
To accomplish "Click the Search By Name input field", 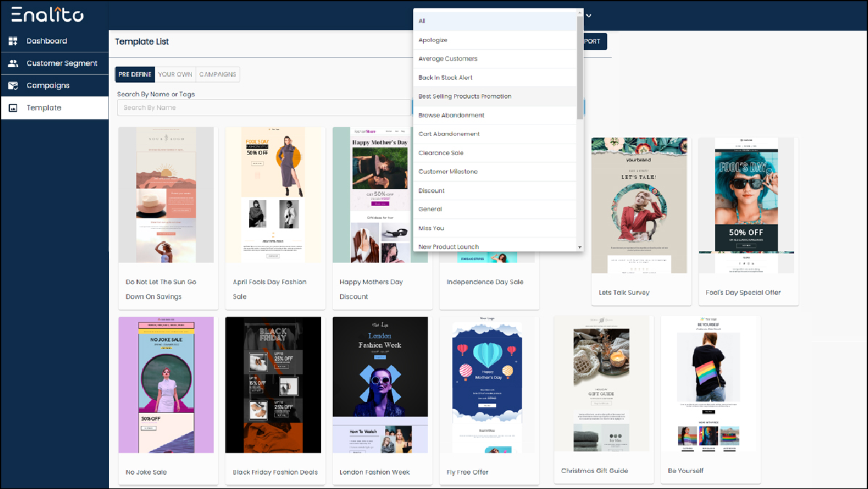I will 264,108.
